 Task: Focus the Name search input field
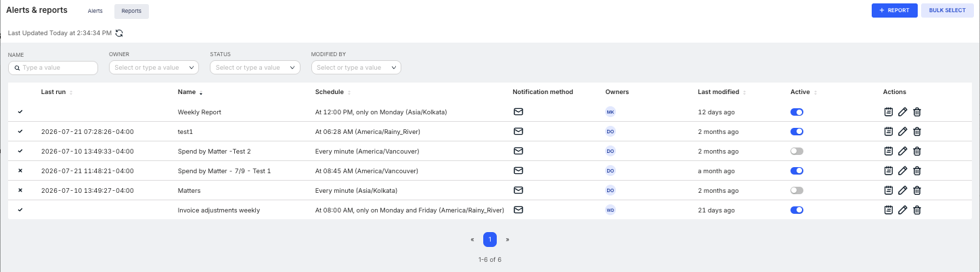[x=53, y=68]
